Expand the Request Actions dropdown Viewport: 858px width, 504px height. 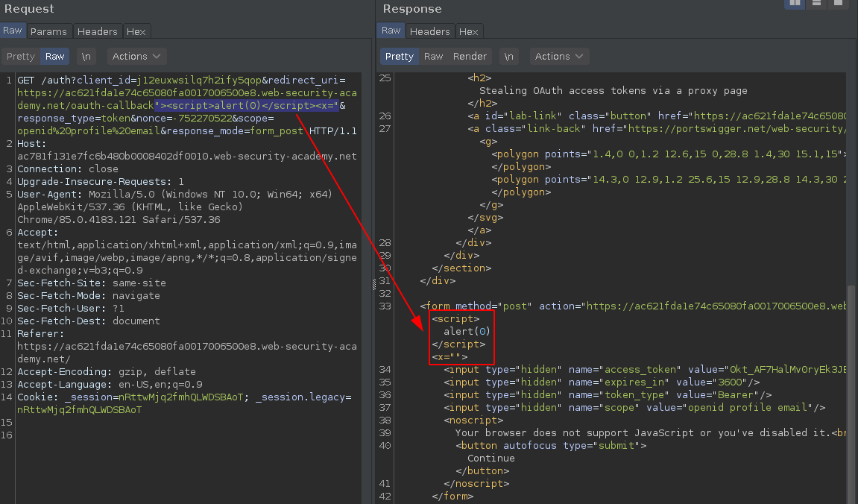click(x=136, y=57)
